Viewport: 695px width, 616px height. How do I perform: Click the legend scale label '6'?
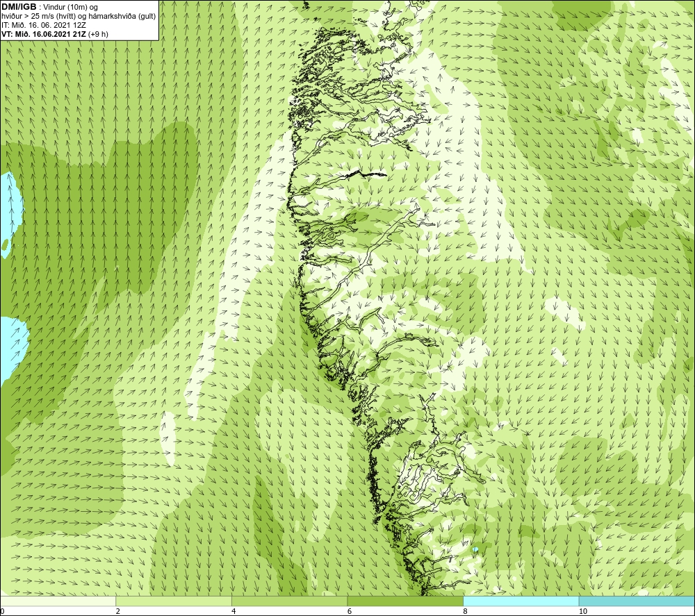350,612
